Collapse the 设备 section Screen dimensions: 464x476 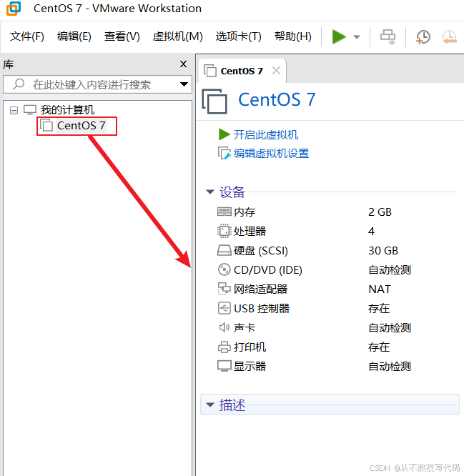(209, 192)
